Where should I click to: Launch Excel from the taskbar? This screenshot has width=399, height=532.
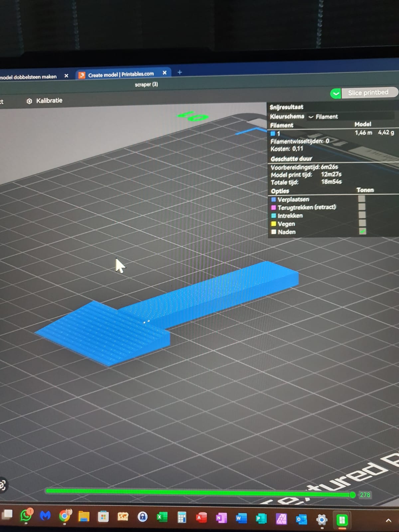pyautogui.click(x=162, y=517)
